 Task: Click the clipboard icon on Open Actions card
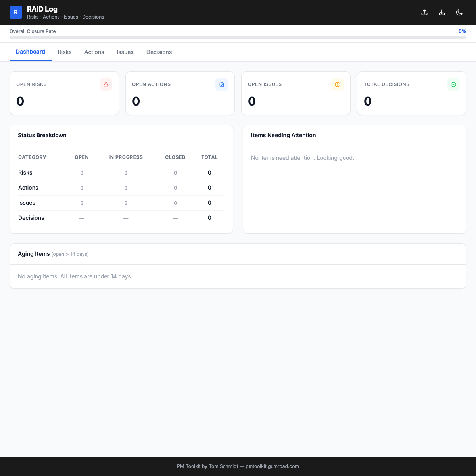pos(222,84)
